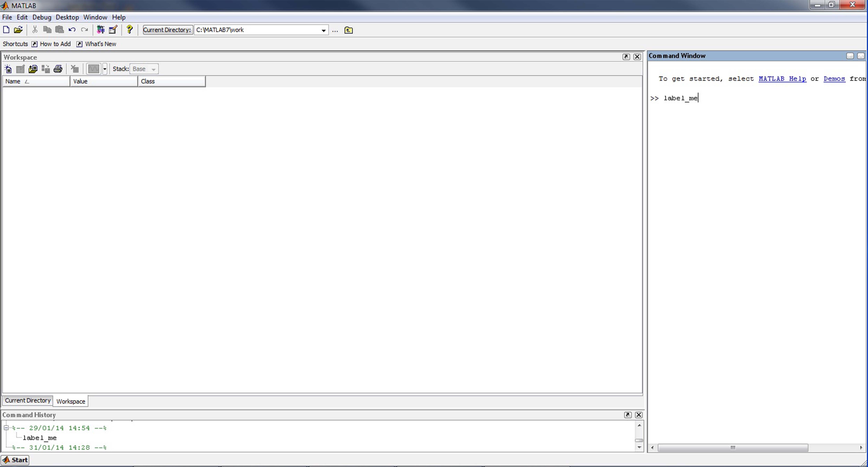This screenshot has width=868, height=467.
Task: Sort Workspace by Value column
Action: pyautogui.click(x=104, y=81)
